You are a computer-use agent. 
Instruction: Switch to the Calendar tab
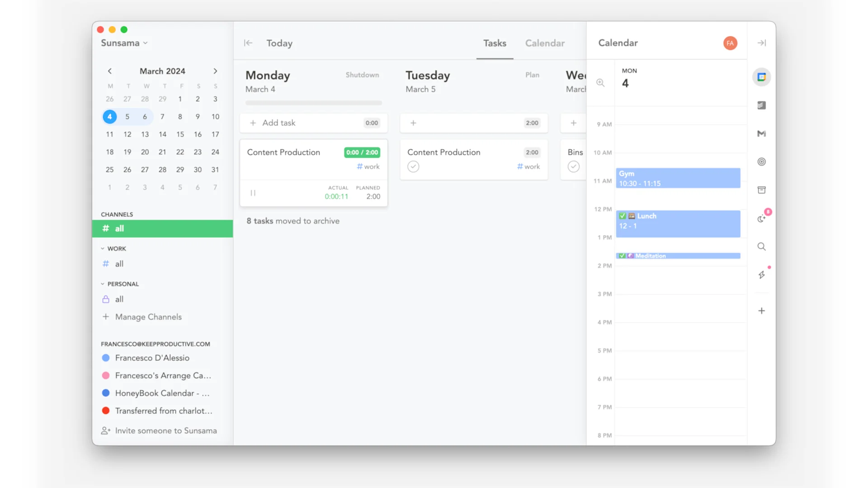point(545,43)
